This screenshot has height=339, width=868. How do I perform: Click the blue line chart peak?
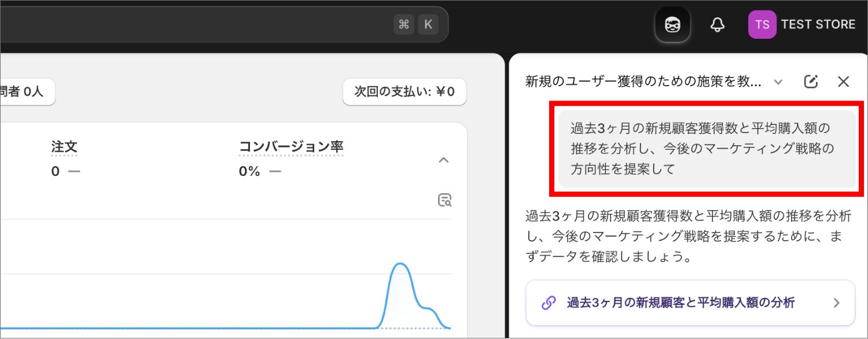pyautogui.click(x=399, y=264)
